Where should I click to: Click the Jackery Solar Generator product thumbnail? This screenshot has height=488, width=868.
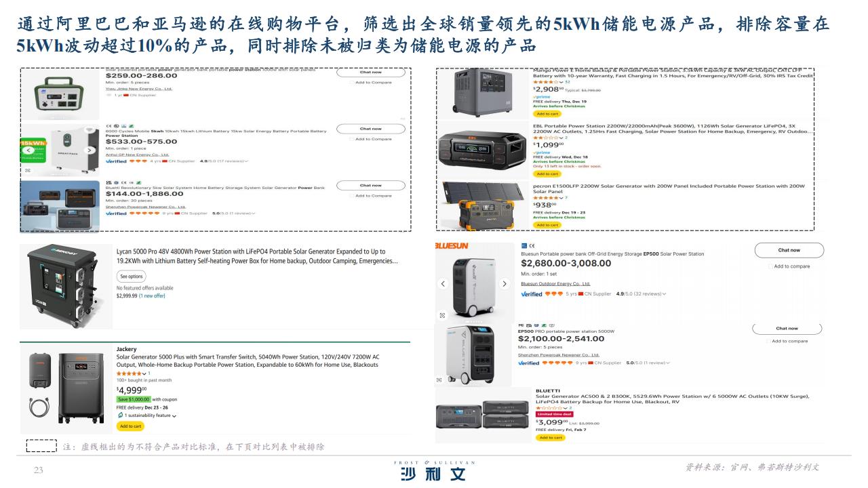point(66,388)
